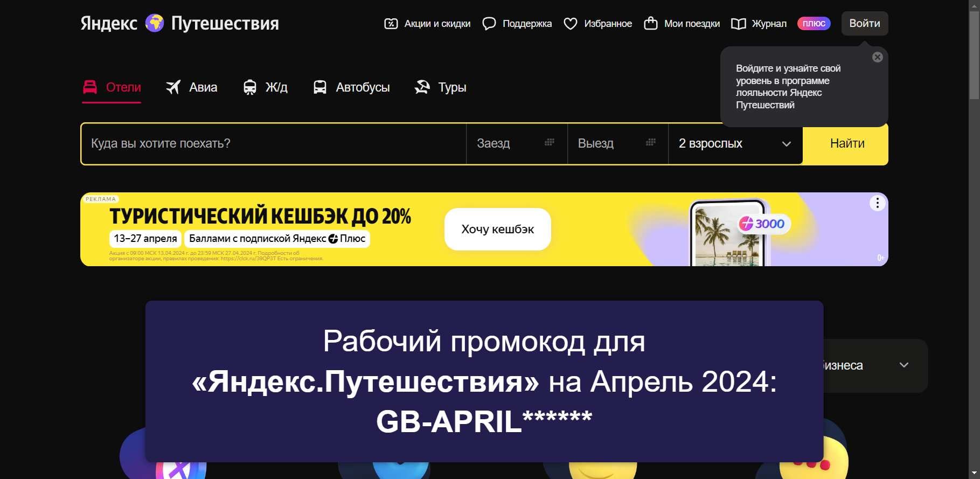Click the Хочу кешбэк button
Viewport: 980px width, 479px height.
(x=497, y=230)
